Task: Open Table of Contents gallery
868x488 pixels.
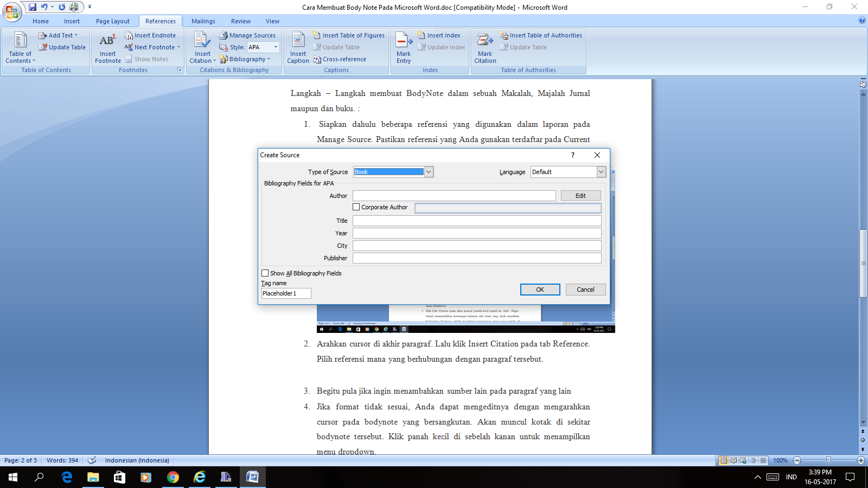Action: [20, 48]
